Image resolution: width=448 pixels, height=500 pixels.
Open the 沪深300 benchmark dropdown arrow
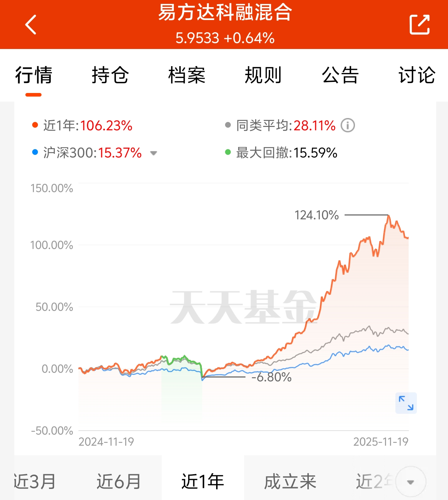pyautogui.click(x=154, y=153)
